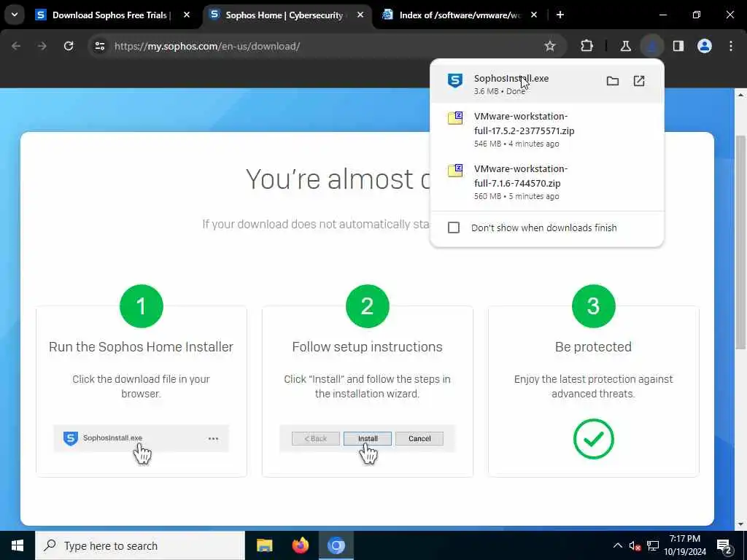This screenshot has width=747, height=560.
Task: Open VMware-workstation-full-7.1.6 zip download
Action: (547, 182)
